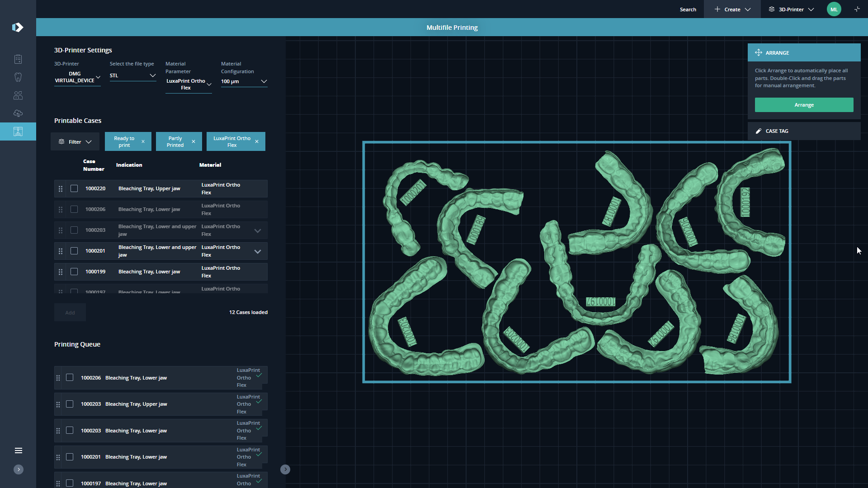Select the Multifile Printing sidebar icon

click(x=18, y=131)
